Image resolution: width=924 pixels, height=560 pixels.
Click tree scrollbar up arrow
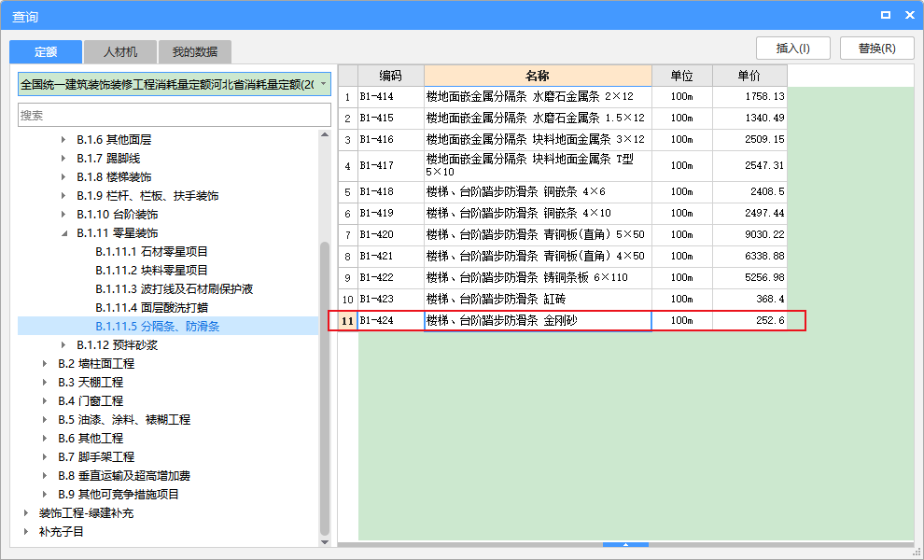325,135
